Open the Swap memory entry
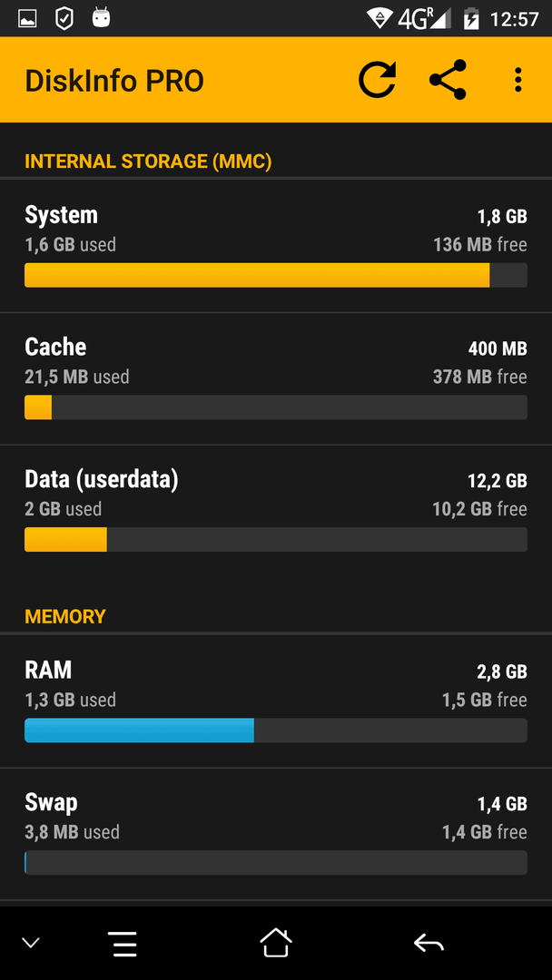The image size is (552, 980). tap(276, 835)
